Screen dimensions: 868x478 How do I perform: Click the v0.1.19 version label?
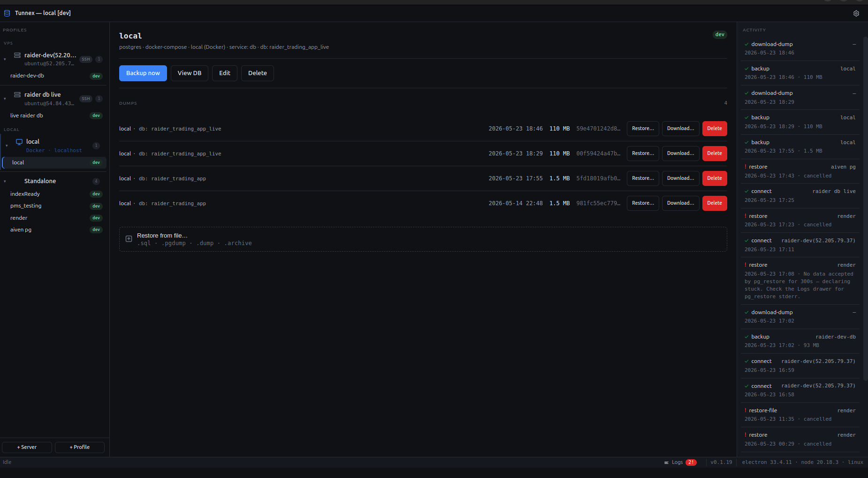coord(721,463)
